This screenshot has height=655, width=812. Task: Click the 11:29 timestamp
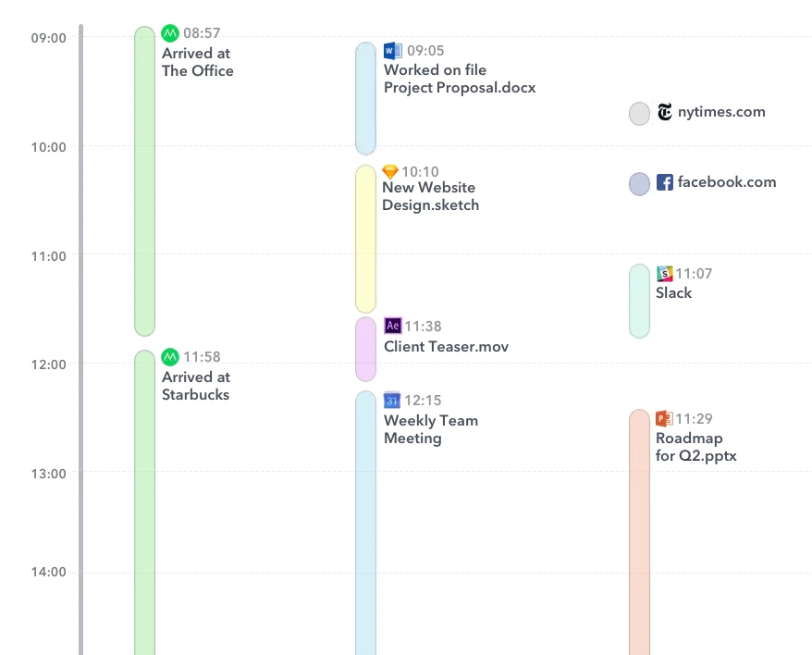[694, 419]
